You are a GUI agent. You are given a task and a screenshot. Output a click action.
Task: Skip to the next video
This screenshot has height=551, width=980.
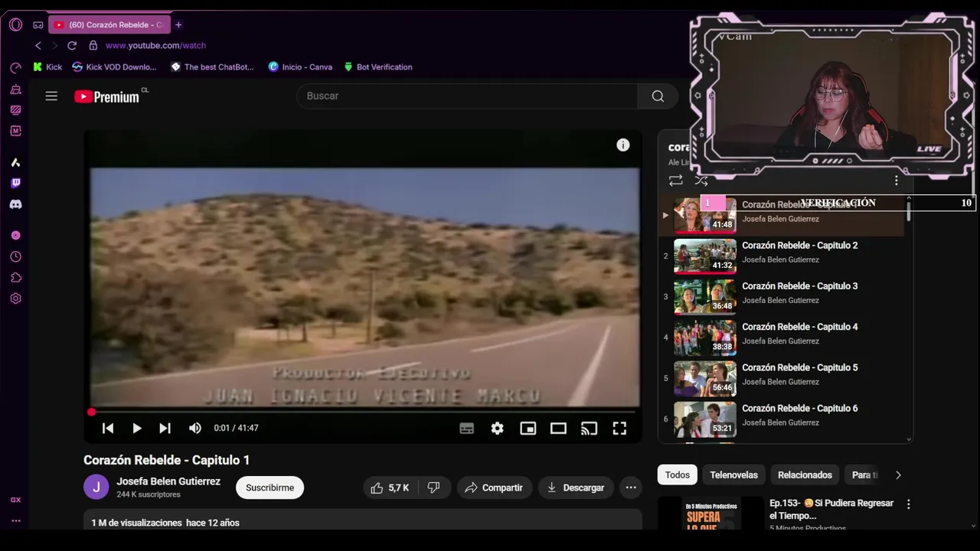[165, 429]
